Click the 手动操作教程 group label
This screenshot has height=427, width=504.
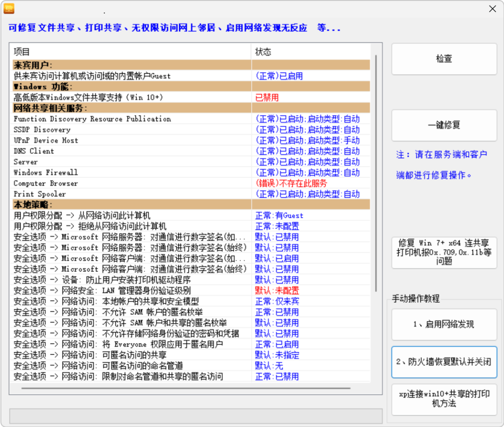tap(416, 299)
